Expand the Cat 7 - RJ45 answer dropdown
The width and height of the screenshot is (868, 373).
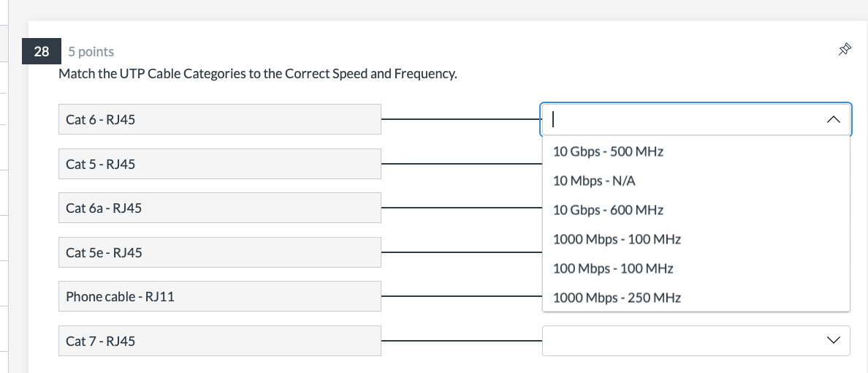tap(696, 340)
